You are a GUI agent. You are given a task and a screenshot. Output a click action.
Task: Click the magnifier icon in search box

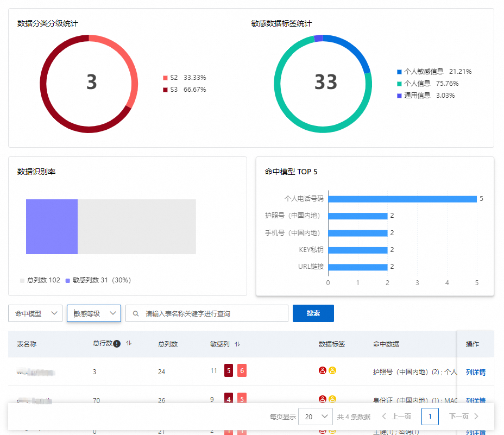click(x=136, y=313)
